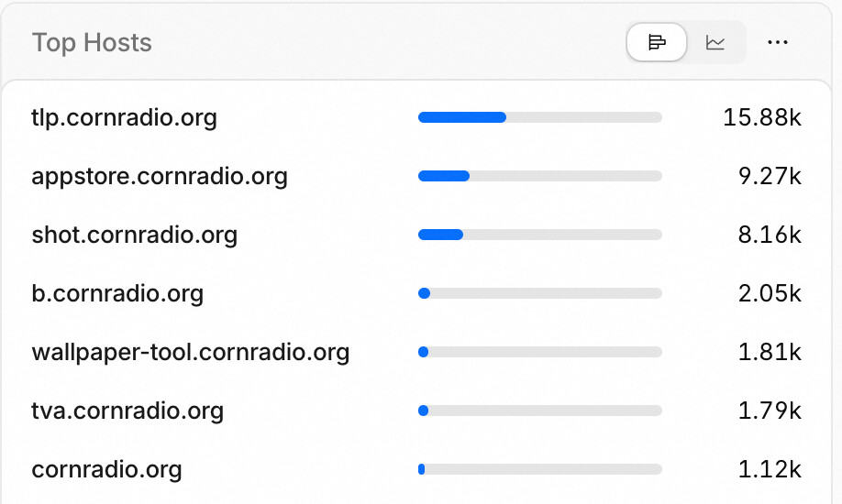This screenshot has width=842, height=504.
Task: Open the three-dot more options menu
Action: (778, 42)
